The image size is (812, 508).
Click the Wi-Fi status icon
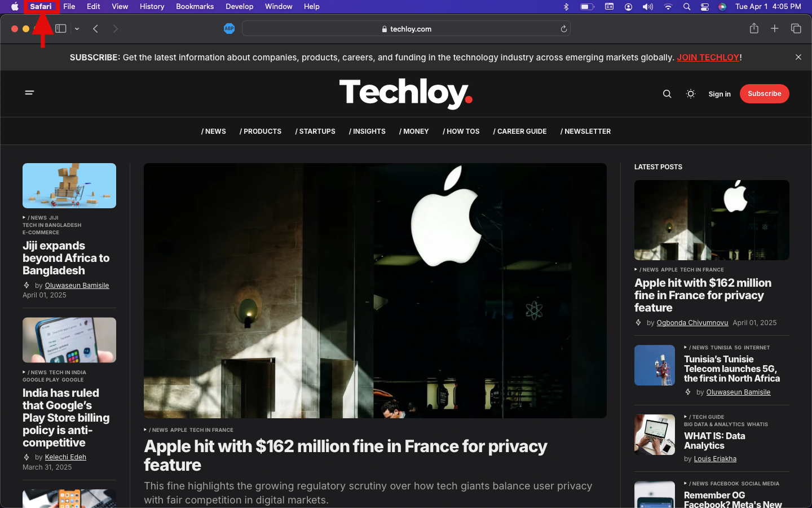(x=668, y=7)
